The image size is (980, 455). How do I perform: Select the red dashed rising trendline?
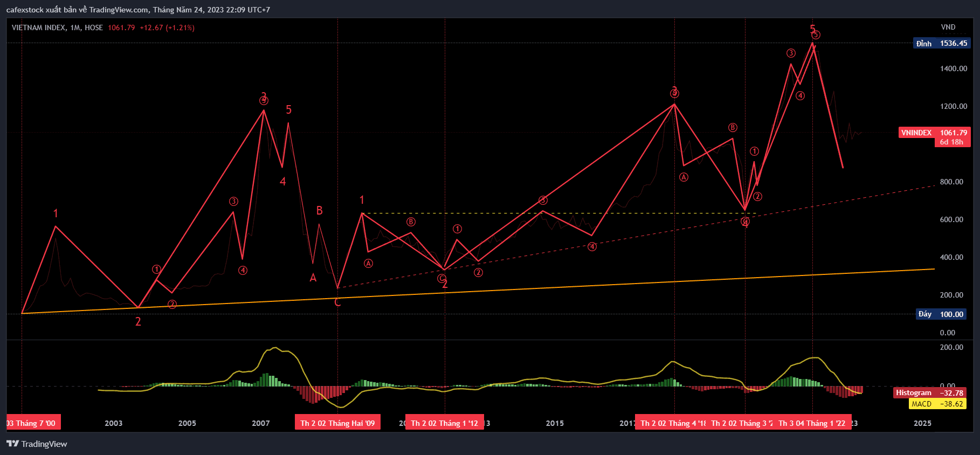[636, 237]
